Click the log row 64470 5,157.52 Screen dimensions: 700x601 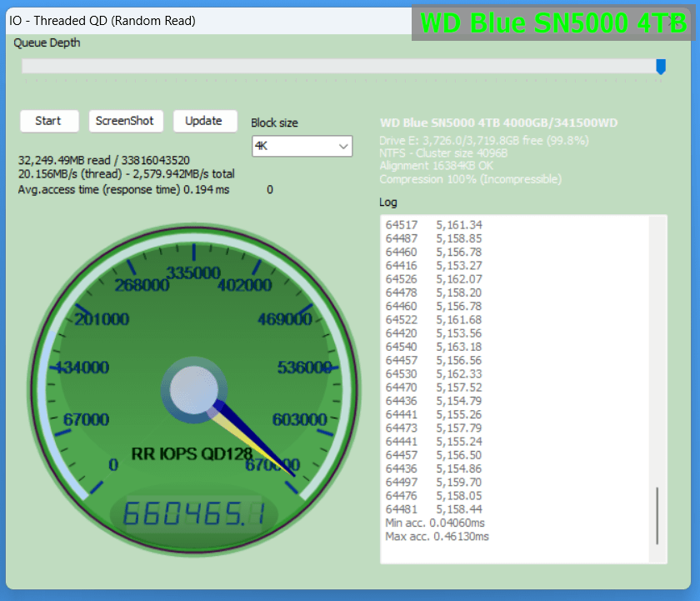pyautogui.click(x=433, y=388)
